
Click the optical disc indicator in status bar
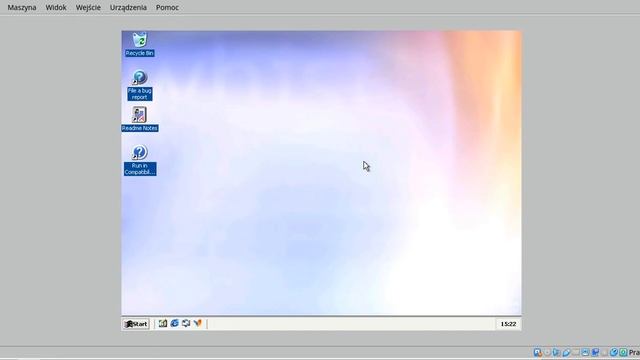(x=547, y=352)
